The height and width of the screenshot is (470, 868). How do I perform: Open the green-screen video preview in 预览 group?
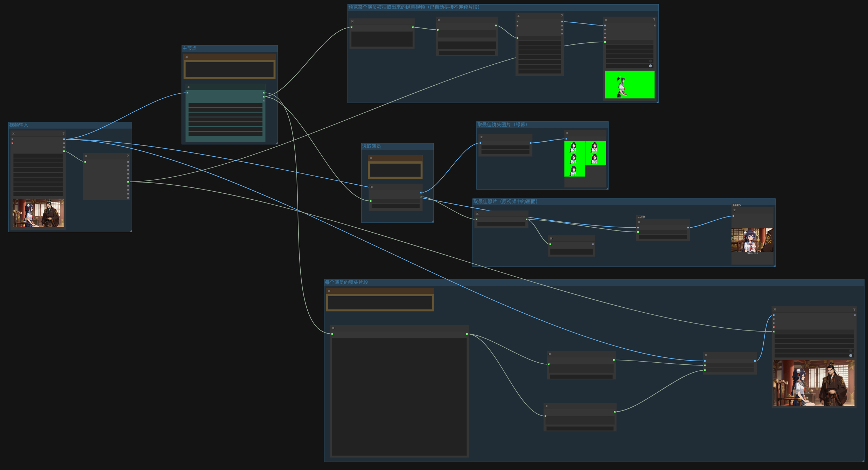630,85
